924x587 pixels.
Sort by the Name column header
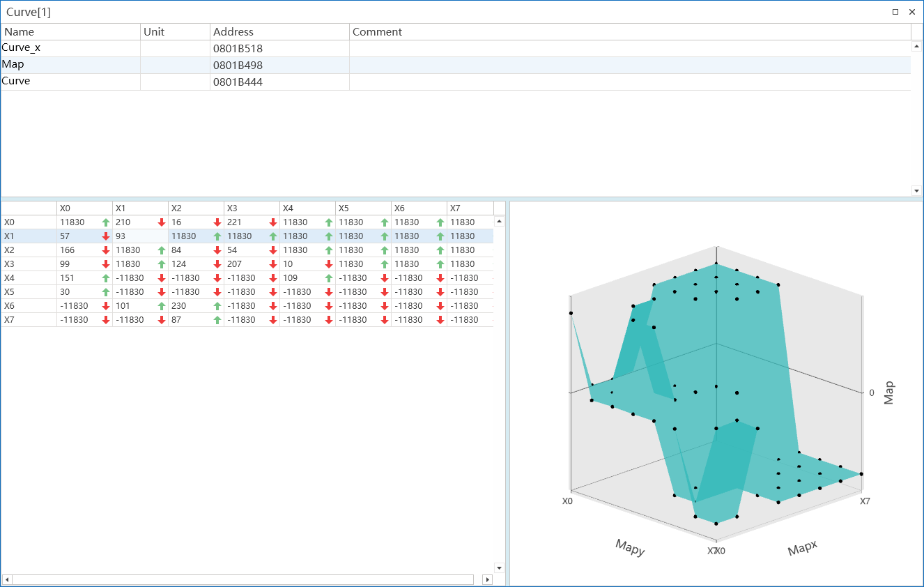click(70, 32)
